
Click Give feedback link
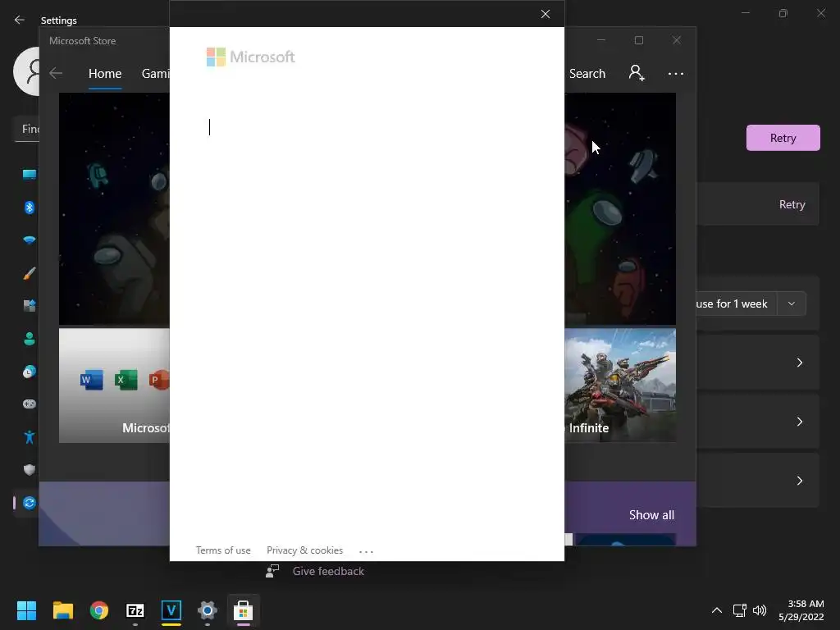click(328, 571)
